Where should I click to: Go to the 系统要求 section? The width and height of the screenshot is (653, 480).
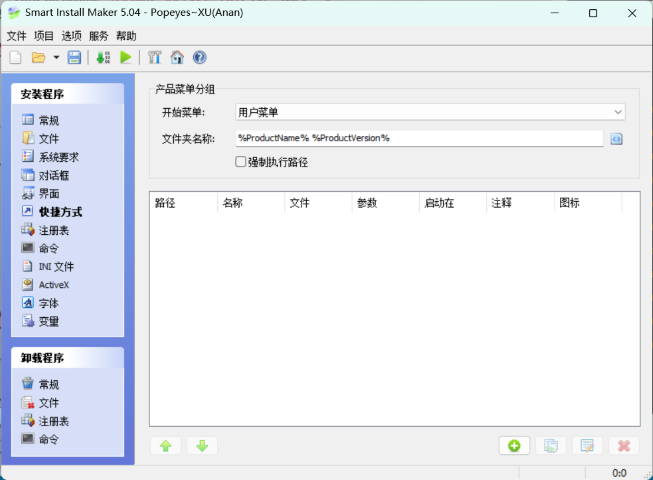(x=58, y=157)
